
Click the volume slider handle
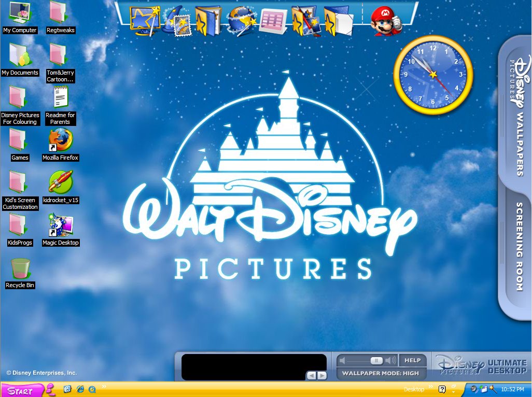(x=376, y=360)
